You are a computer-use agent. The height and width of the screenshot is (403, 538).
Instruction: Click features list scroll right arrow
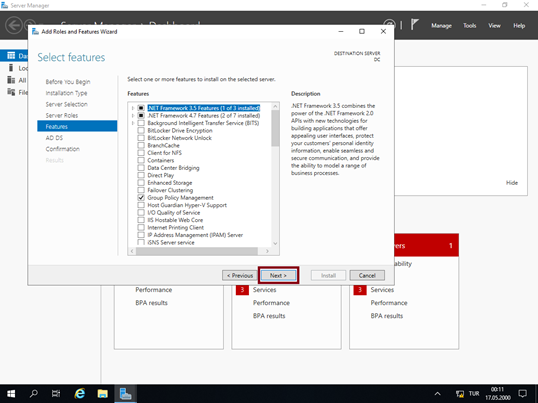[267, 251]
